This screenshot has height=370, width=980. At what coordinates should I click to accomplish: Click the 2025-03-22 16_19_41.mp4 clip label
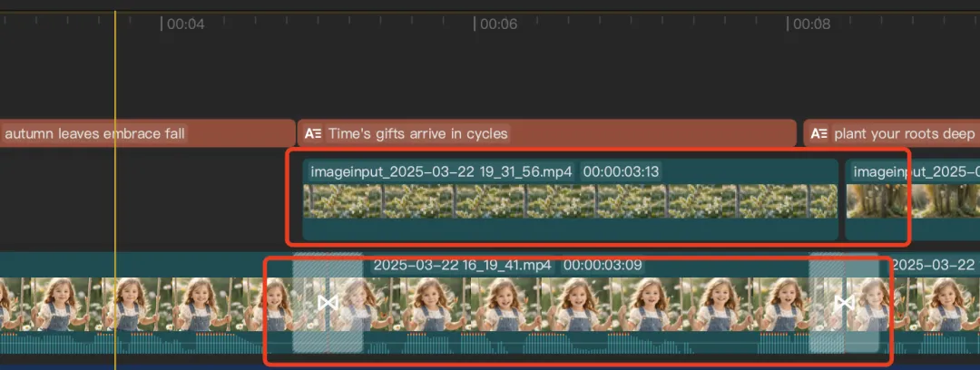463,265
